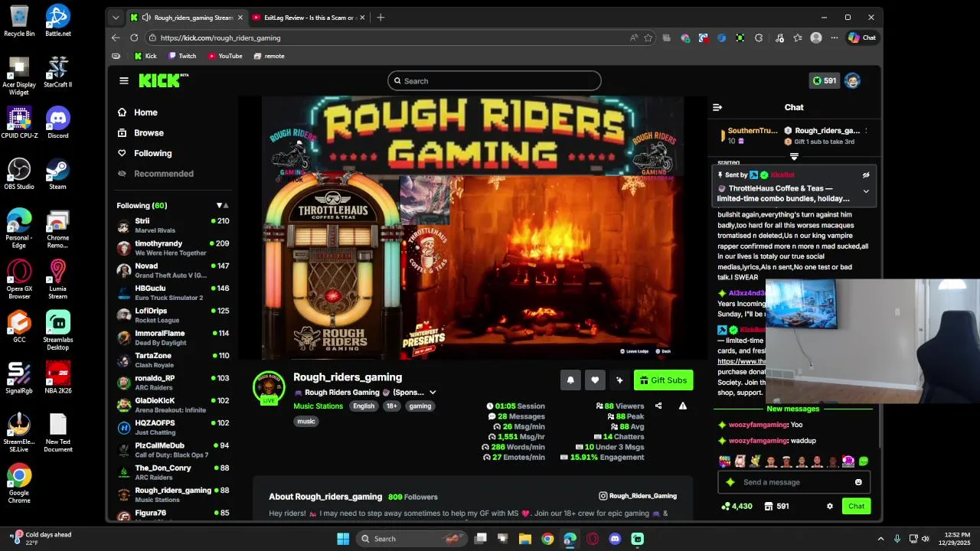
Task: Open chat settings gear icon
Action: click(829, 507)
